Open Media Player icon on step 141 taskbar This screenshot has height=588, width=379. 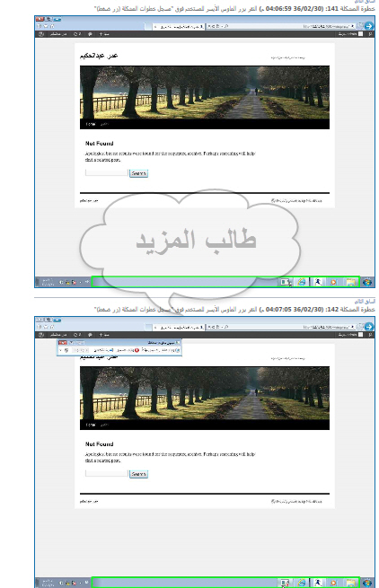coord(333,282)
